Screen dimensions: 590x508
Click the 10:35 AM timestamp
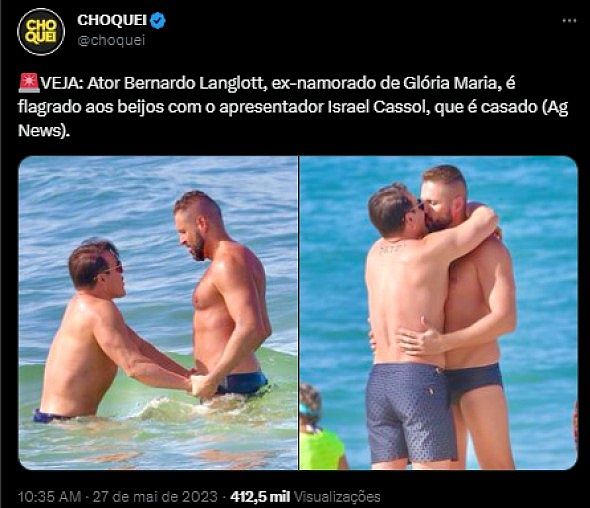50,496
